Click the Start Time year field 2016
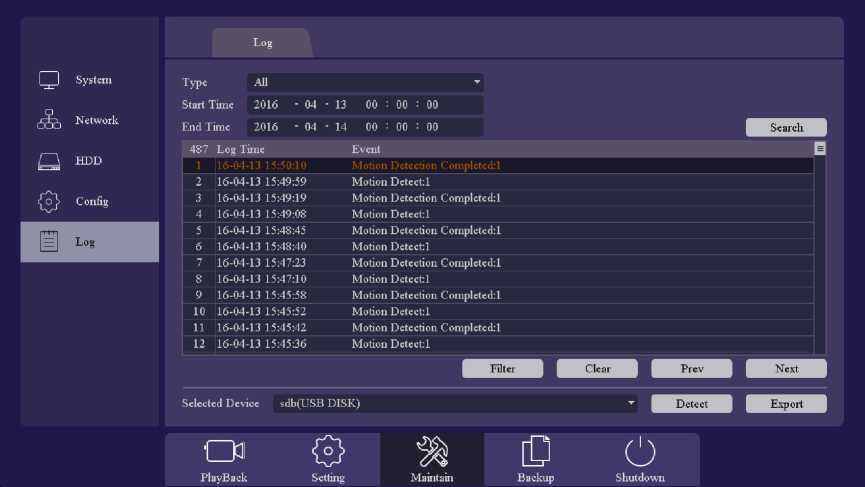Image resolution: width=865 pixels, height=487 pixels. (267, 105)
